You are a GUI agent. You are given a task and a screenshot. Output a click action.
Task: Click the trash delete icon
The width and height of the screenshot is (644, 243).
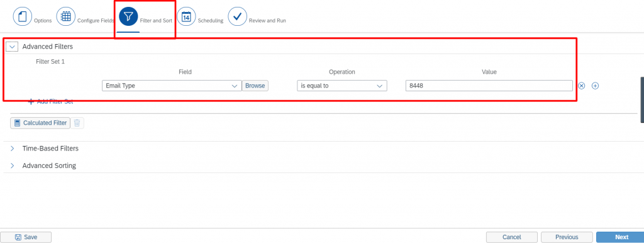(x=77, y=123)
